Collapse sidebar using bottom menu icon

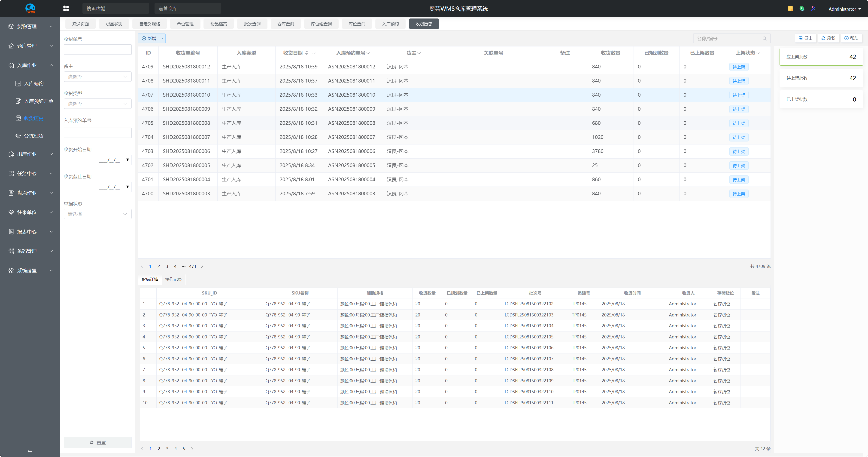30,451
